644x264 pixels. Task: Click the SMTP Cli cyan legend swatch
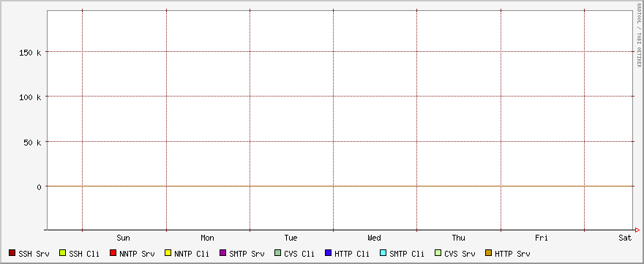(x=383, y=253)
